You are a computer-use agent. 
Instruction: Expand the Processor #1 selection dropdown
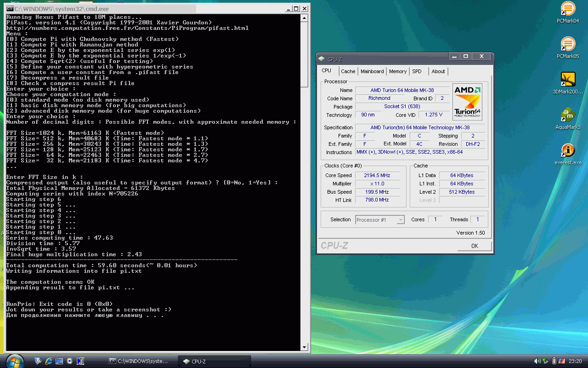coord(401,220)
